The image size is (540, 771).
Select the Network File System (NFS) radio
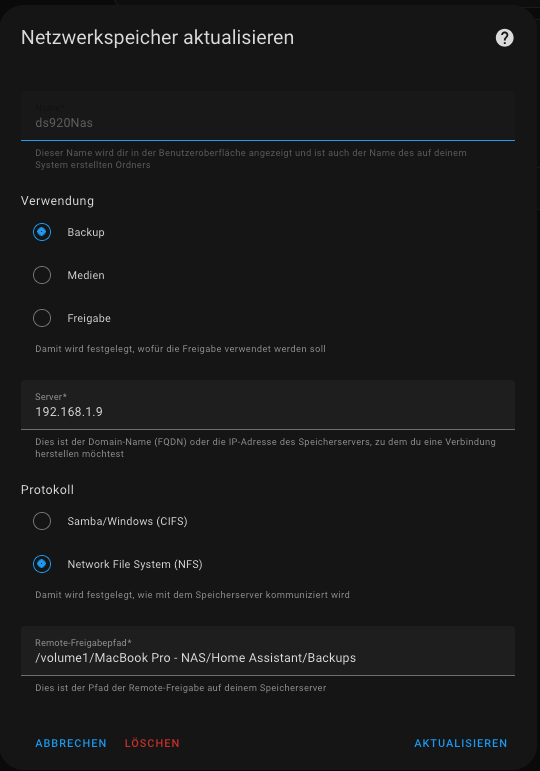(42, 564)
